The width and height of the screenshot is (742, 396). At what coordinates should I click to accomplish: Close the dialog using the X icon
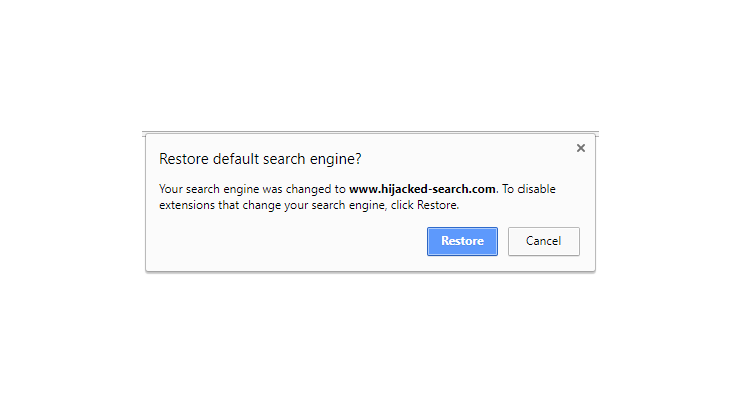581,148
